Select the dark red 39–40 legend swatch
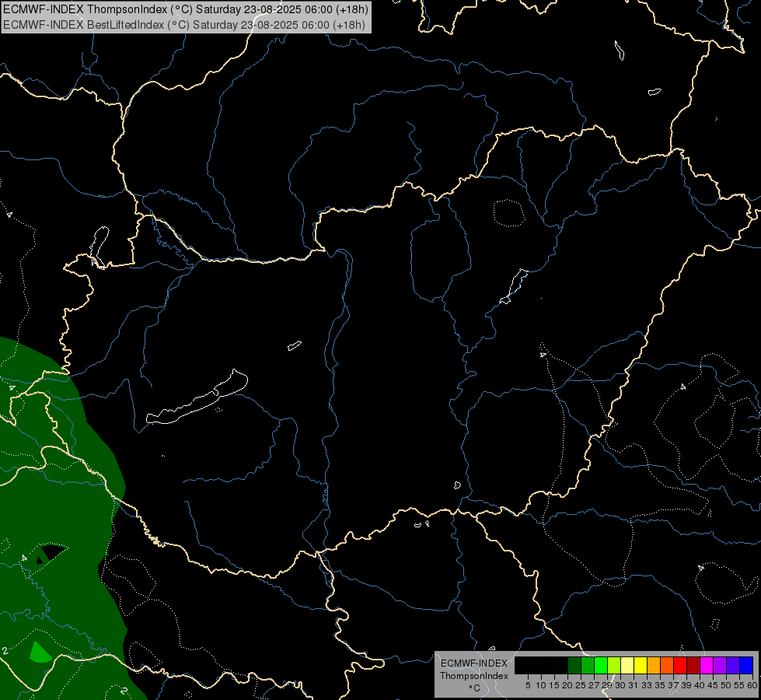 click(693, 665)
